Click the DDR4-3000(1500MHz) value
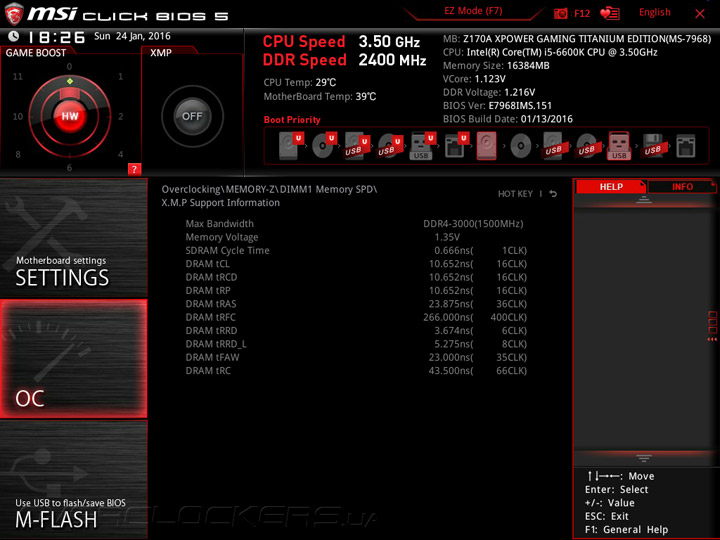The image size is (720, 540). [x=473, y=224]
